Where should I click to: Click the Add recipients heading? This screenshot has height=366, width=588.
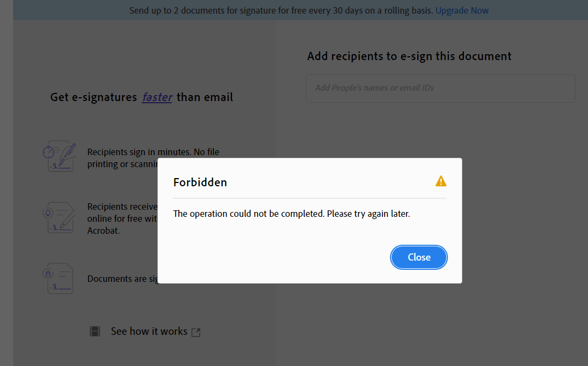(409, 56)
